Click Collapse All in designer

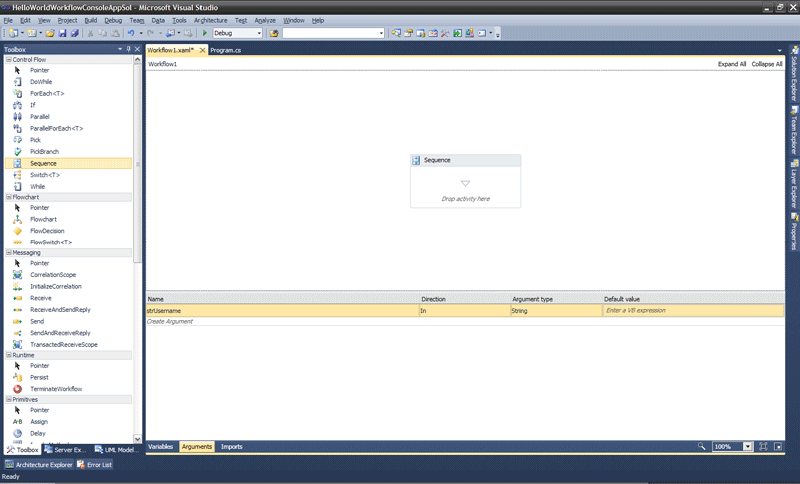click(x=767, y=64)
